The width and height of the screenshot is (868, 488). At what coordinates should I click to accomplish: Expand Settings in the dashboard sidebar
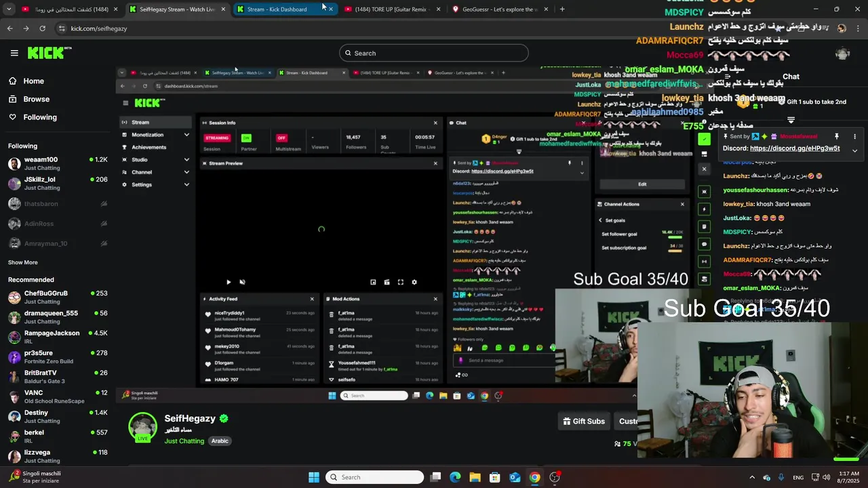[x=186, y=184]
